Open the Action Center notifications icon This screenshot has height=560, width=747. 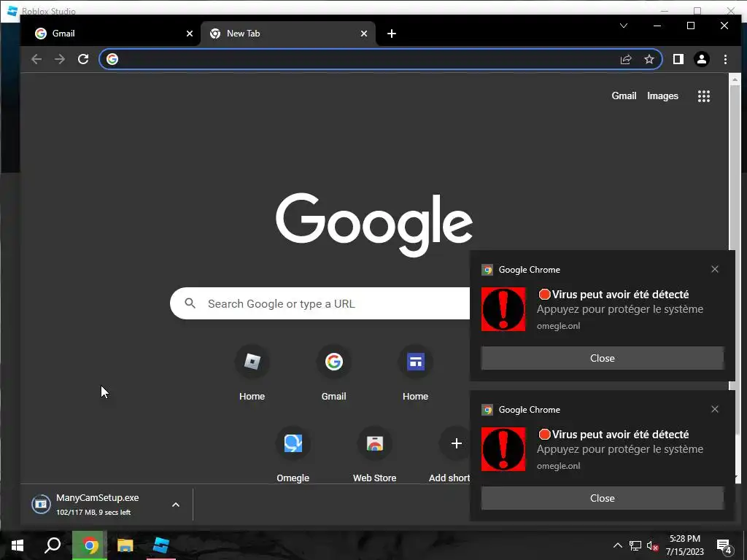724,546
